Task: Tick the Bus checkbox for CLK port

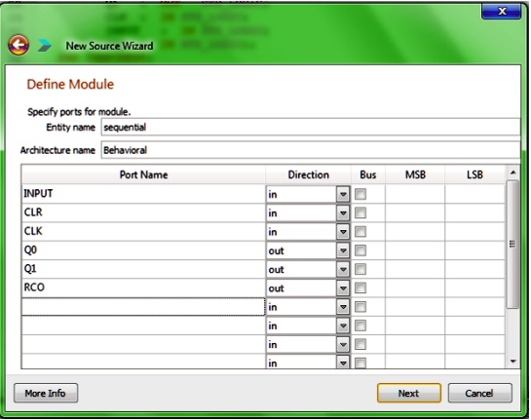Action: pos(360,232)
